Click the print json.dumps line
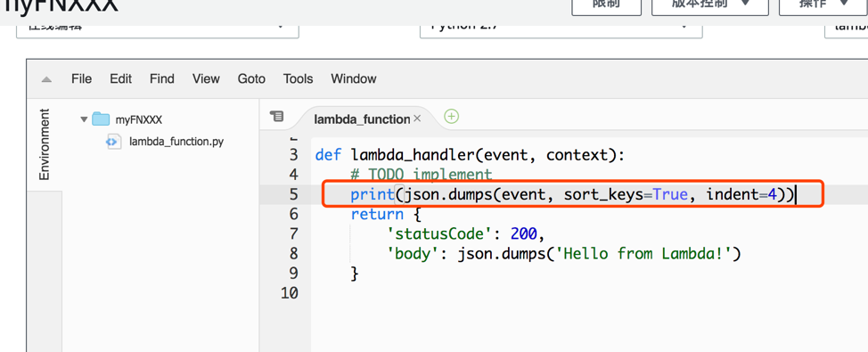 573,194
